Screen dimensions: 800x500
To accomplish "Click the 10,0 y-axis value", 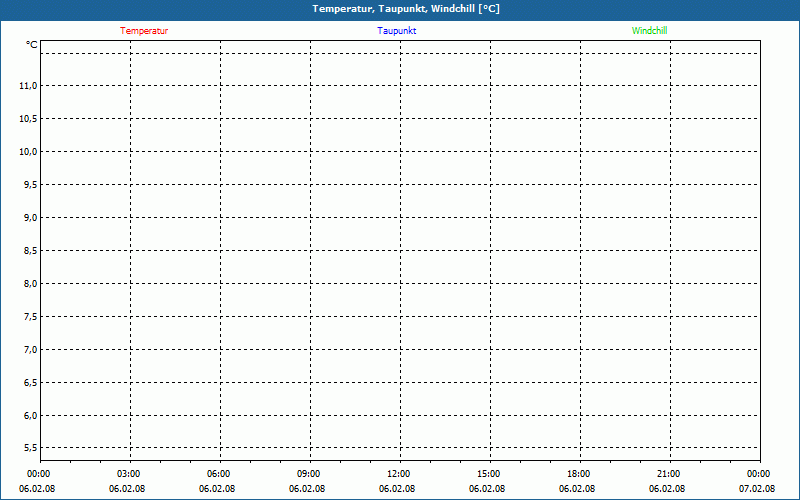I will click(28, 152).
